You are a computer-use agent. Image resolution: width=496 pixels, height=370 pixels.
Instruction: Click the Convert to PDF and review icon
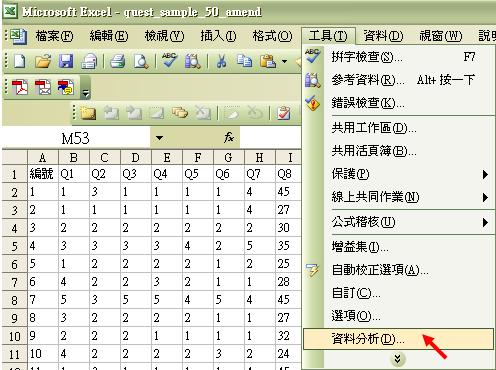coord(66,87)
